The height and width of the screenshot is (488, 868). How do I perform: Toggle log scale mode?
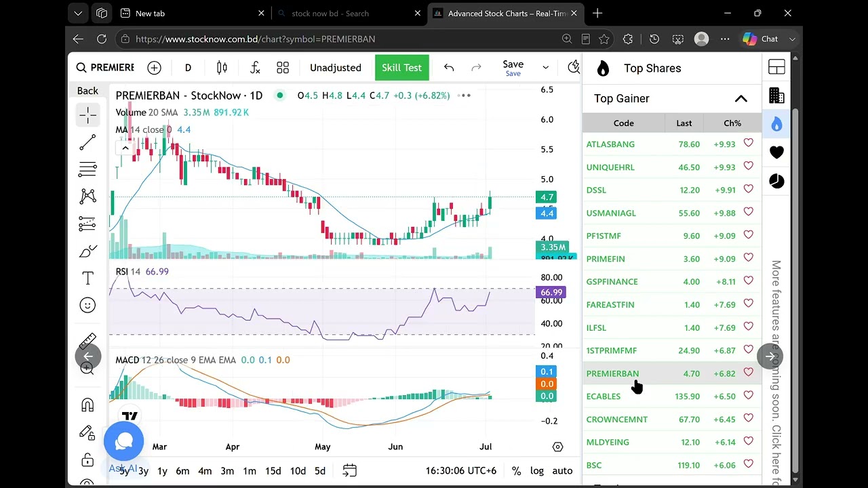tap(537, 471)
